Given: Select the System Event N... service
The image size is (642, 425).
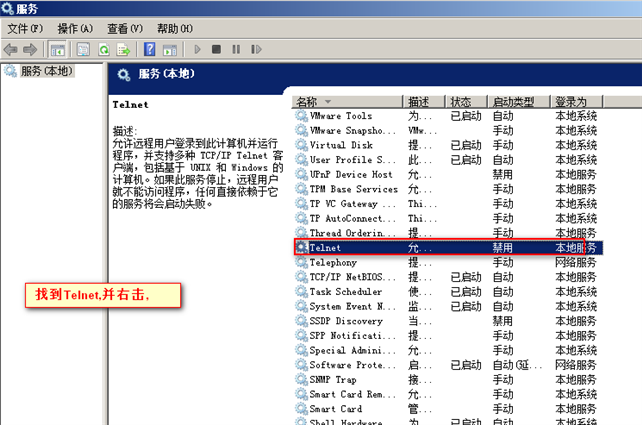Looking at the screenshot, I should (353, 306).
